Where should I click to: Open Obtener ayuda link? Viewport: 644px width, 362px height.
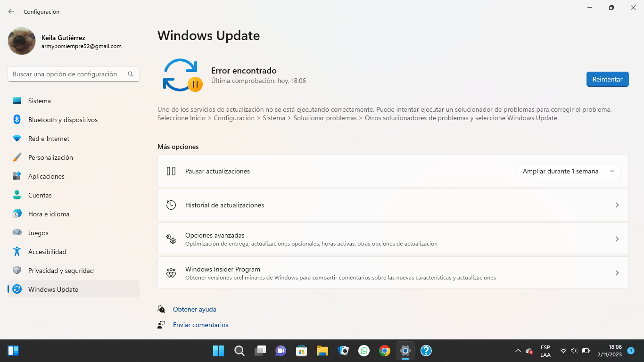pyautogui.click(x=194, y=309)
